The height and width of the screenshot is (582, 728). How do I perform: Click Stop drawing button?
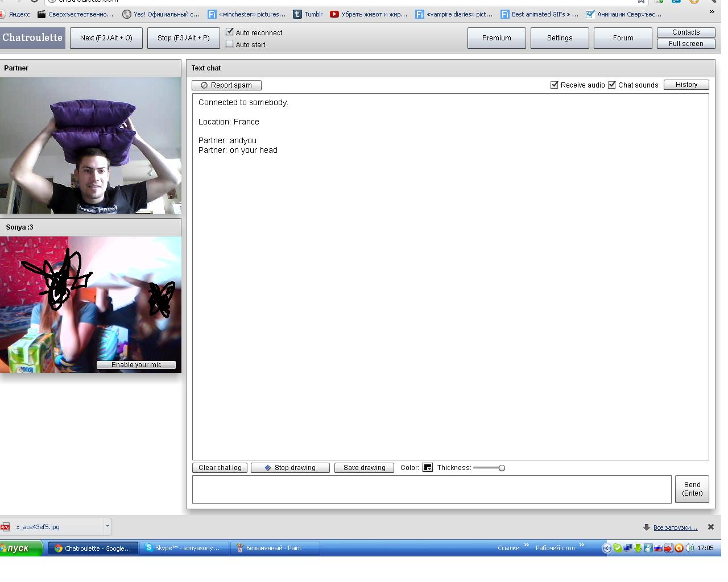click(x=290, y=468)
